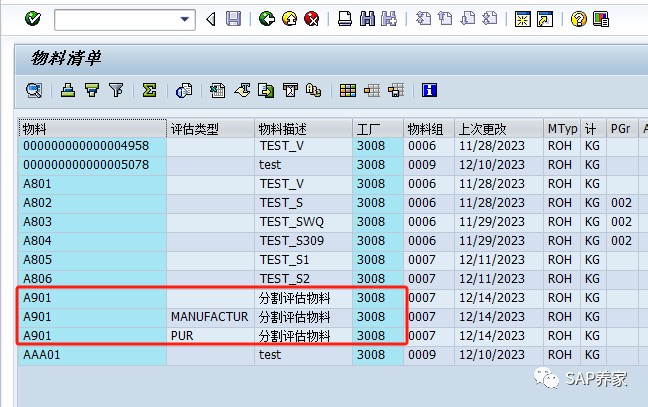
Task: Click the Generate Shortcut icon
Action: click(545, 19)
